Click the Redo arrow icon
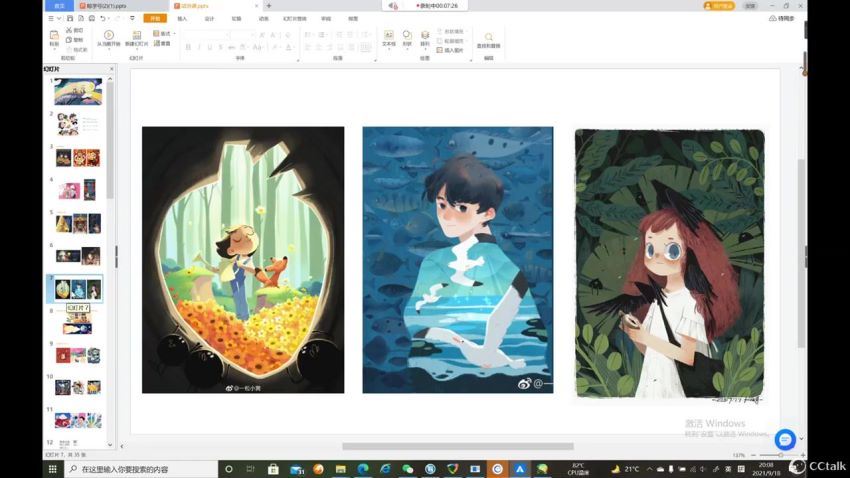Image resolution: width=850 pixels, height=478 pixels. click(117, 18)
